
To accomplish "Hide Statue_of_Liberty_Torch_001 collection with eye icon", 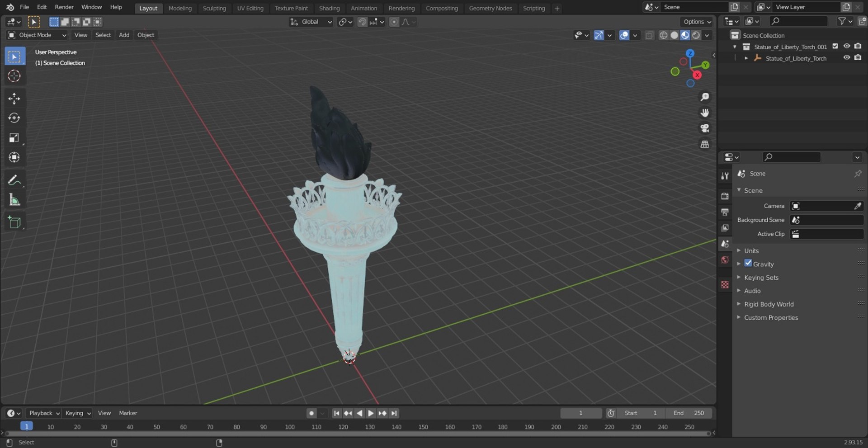I will (846, 47).
